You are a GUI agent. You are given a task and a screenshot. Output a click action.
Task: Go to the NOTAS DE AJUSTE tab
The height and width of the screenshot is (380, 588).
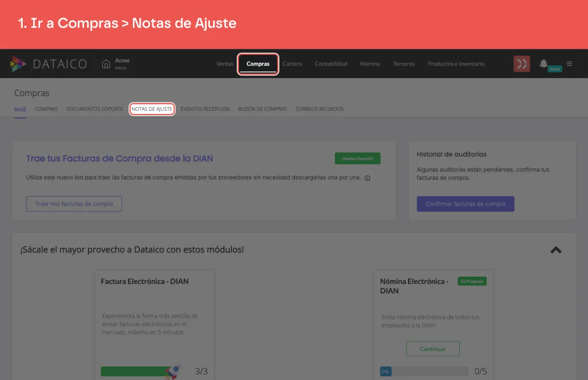(152, 109)
